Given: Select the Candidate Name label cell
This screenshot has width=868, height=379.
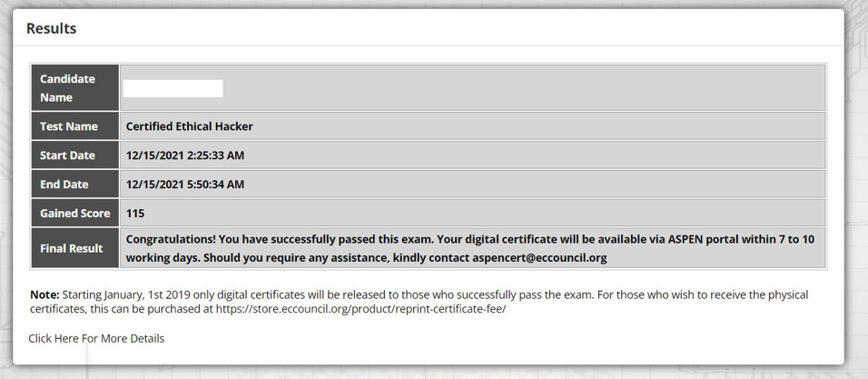Looking at the screenshot, I should [75, 88].
